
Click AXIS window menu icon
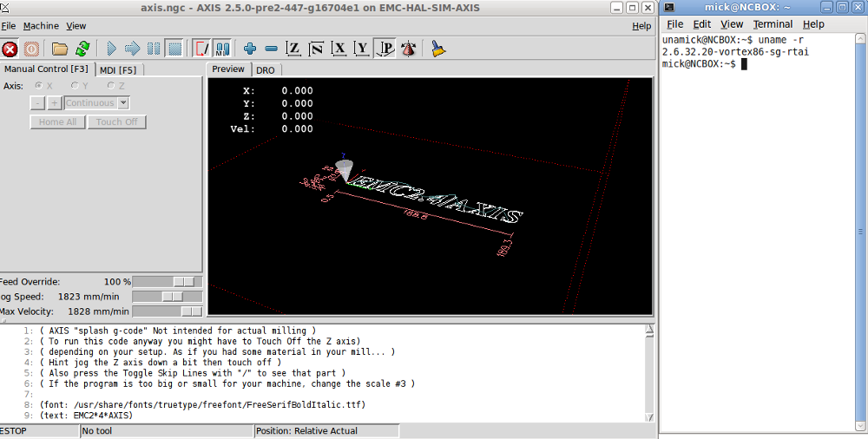point(5,7)
